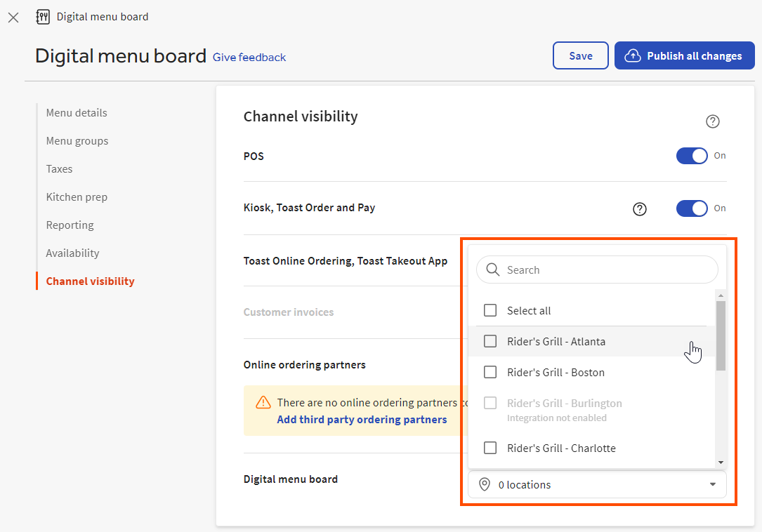This screenshot has height=532, width=762.
Task: Select Rider's Grill - Boston location
Action: point(490,373)
